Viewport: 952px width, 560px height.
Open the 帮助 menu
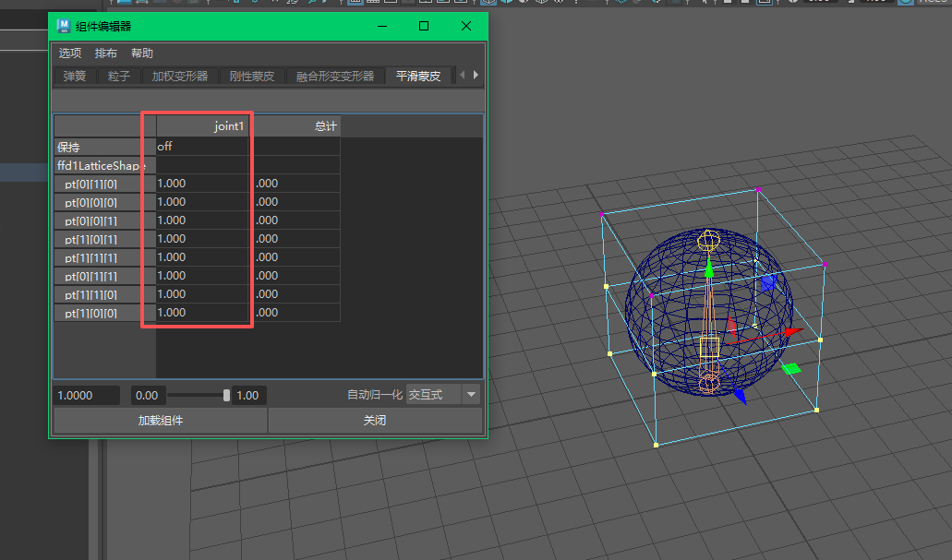coord(142,54)
